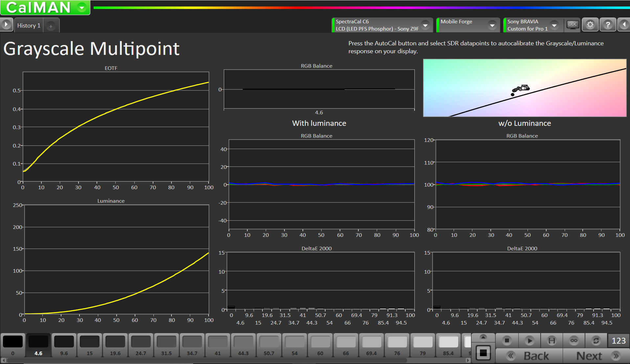
Task: Select the 50.7 grayscale level swatch
Action: pos(269,345)
